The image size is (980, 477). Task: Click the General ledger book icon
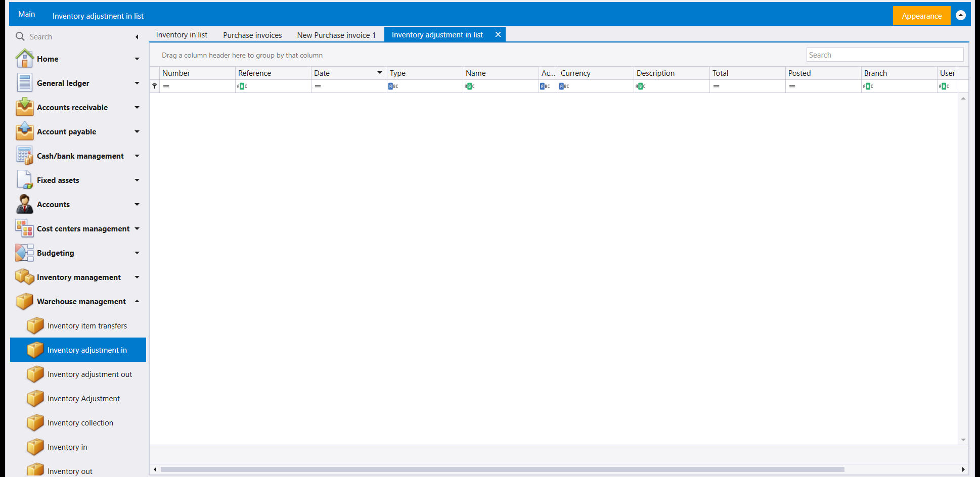pos(24,83)
